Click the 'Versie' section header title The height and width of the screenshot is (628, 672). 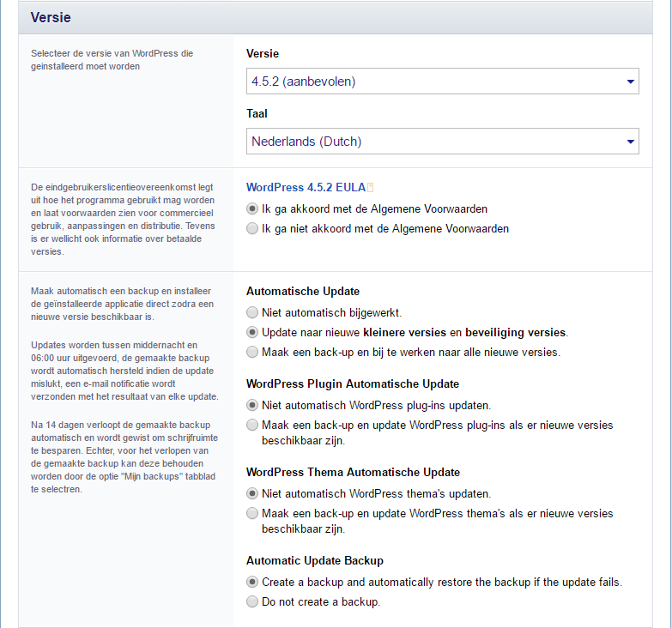pyautogui.click(x=51, y=17)
